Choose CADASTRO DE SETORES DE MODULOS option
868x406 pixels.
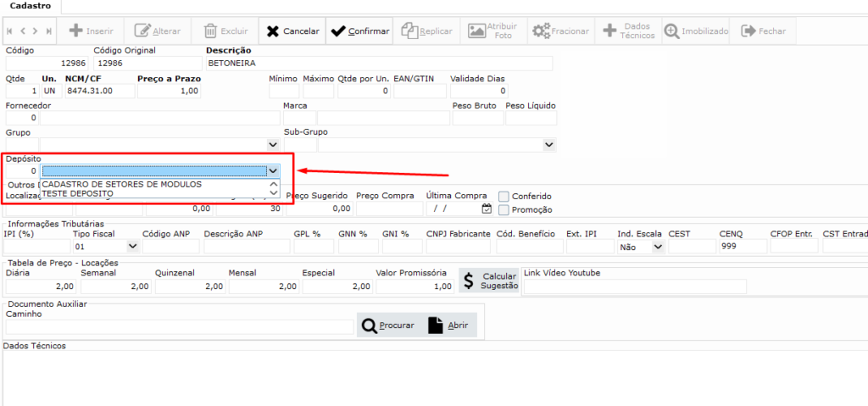pos(121,184)
